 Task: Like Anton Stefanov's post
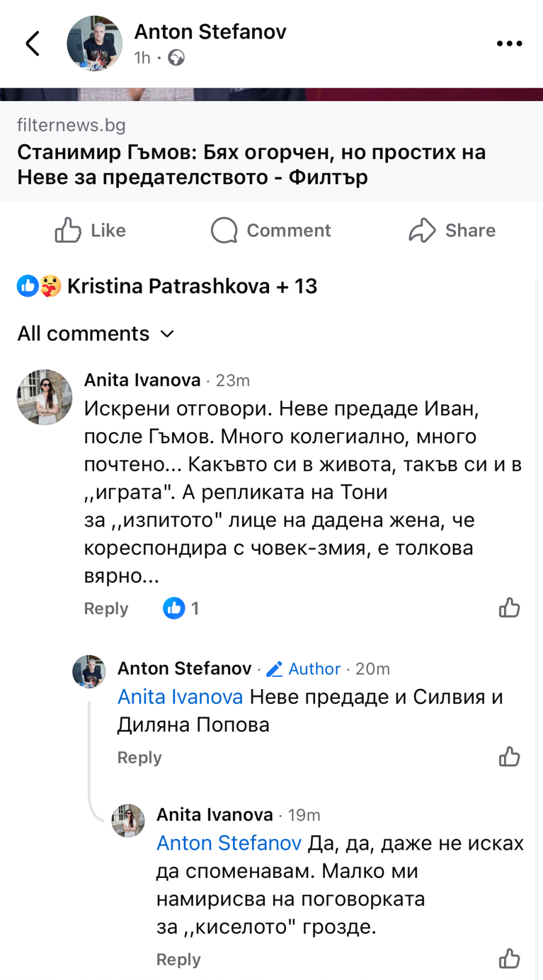pos(90,230)
